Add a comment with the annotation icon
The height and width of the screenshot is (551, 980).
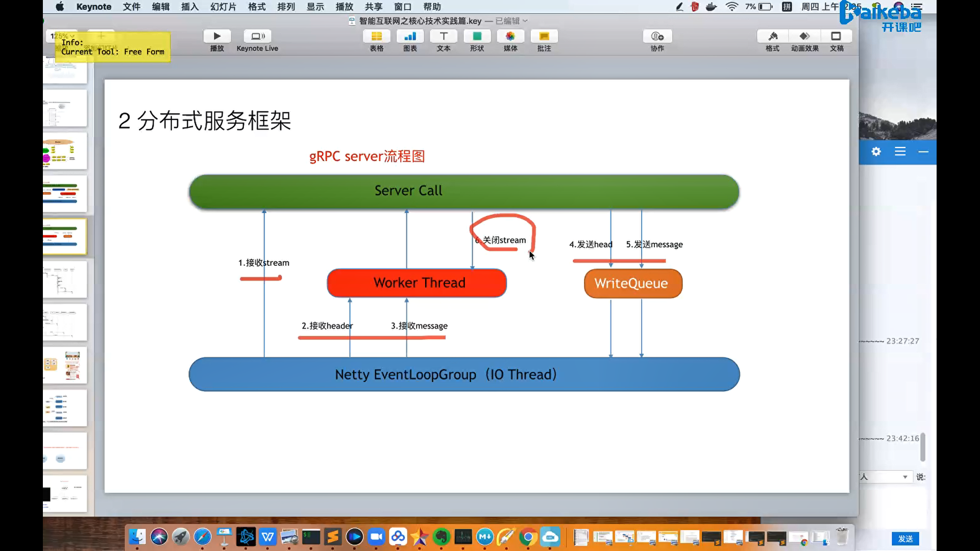(x=544, y=36)
